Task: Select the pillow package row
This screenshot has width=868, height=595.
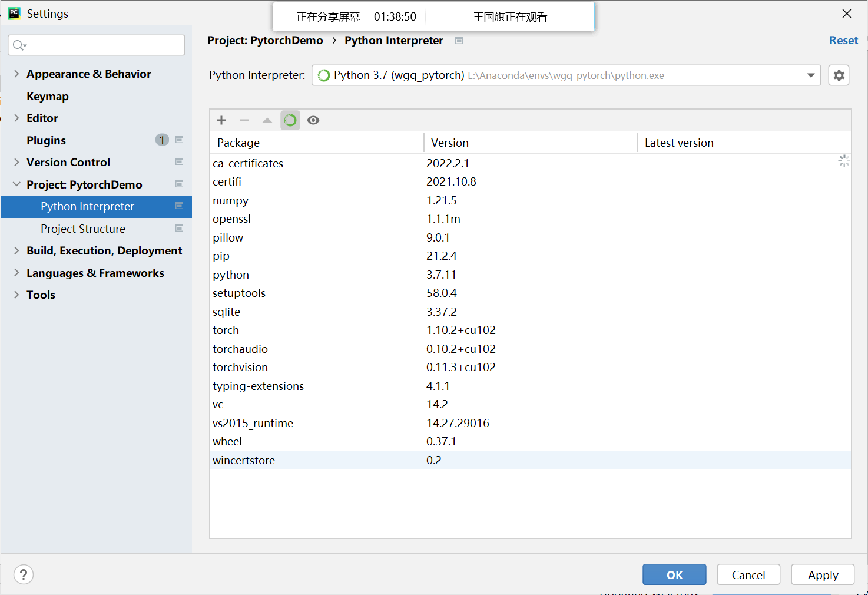Action: 530,237
